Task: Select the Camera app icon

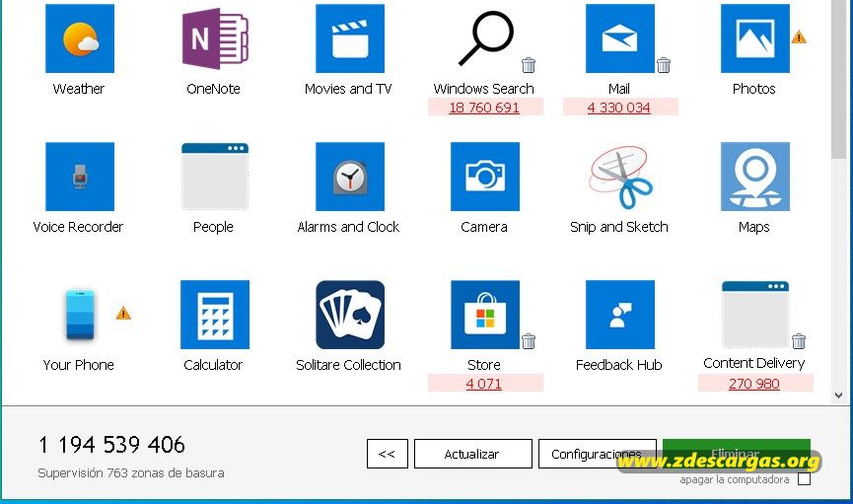Action: (485, 177)
